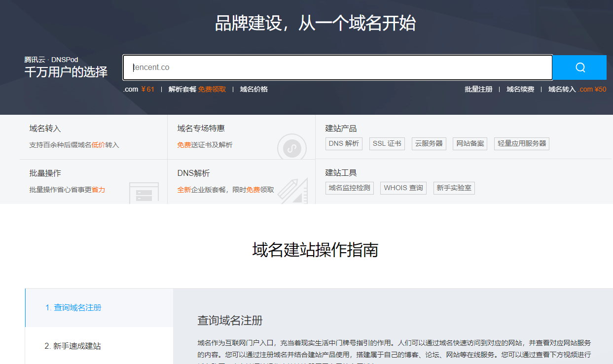
Task: Click the pencil ruler icon in DNS解析 card
Action: [x=293, y=192]
